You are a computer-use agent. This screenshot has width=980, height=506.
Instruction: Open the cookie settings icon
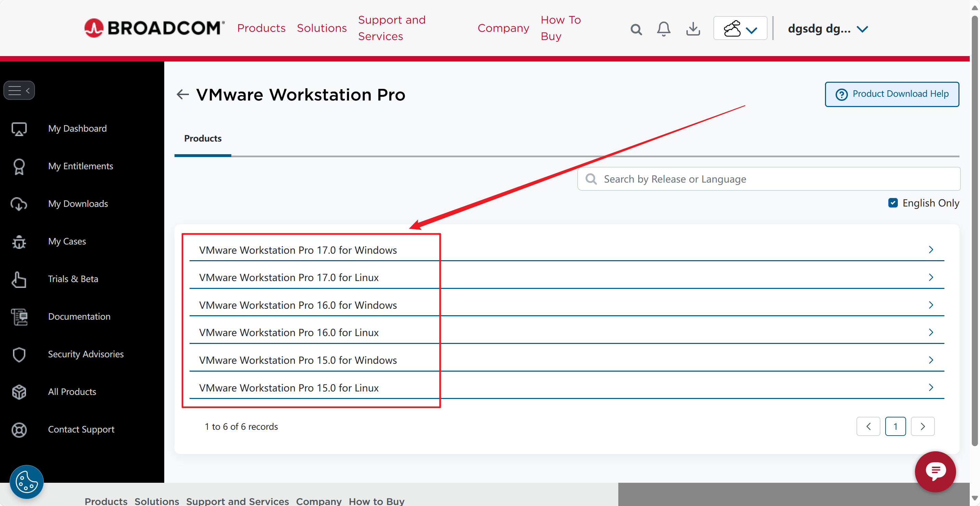pyautogui.click(x=26, y=482)
